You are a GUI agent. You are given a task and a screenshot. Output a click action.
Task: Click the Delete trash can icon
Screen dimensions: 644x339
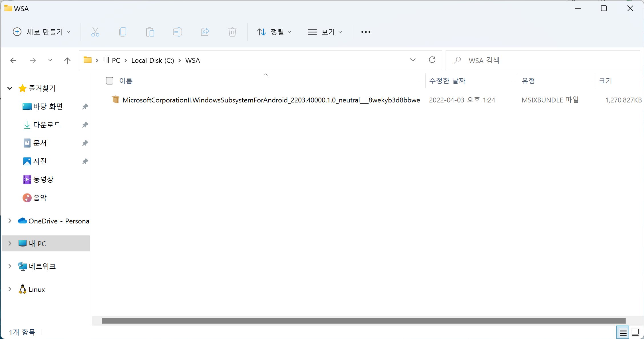pyautogui.click(x=232, y=32)
